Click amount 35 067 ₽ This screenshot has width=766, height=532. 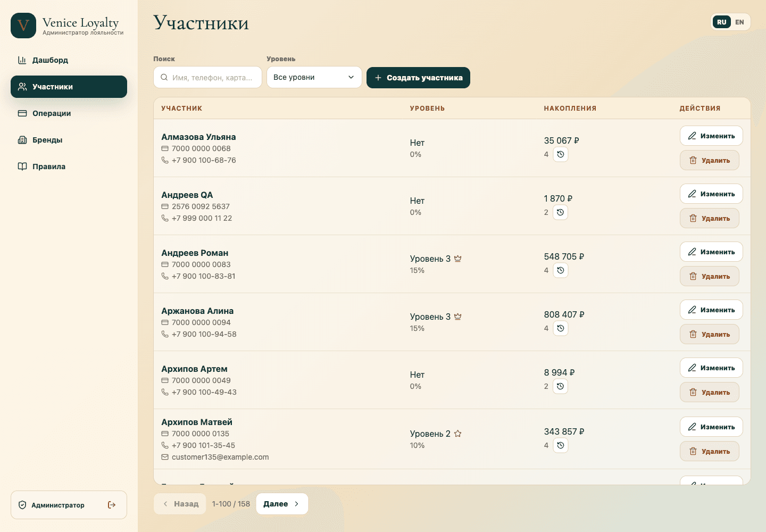pos(561,140)
